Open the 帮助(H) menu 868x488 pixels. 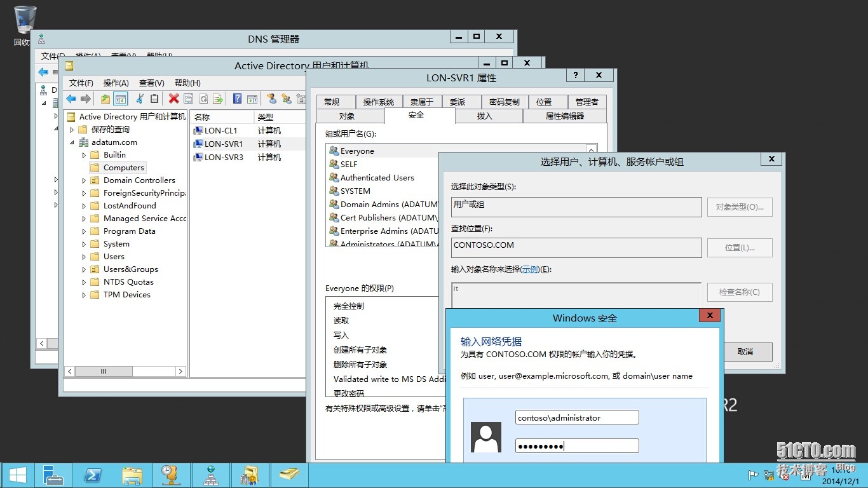click(187, 83)
